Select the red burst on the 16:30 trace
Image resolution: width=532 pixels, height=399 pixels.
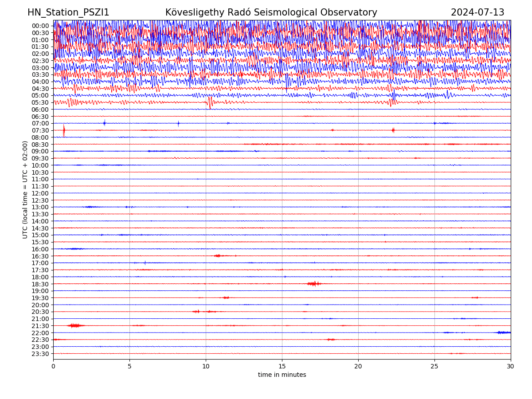[x=217, y=256]
